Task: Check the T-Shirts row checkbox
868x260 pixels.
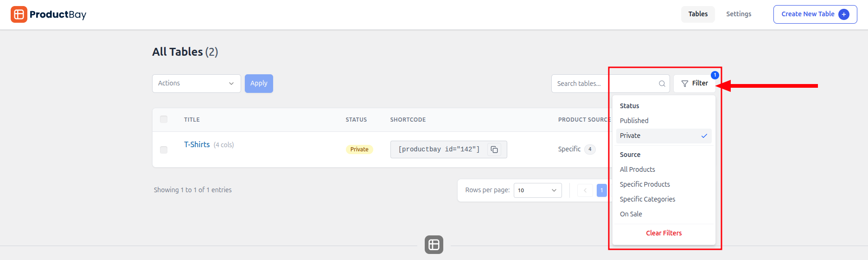Action: 164,149
